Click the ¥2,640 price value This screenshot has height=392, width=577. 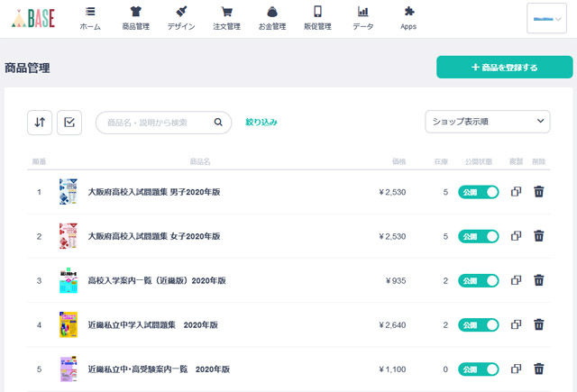392,325
